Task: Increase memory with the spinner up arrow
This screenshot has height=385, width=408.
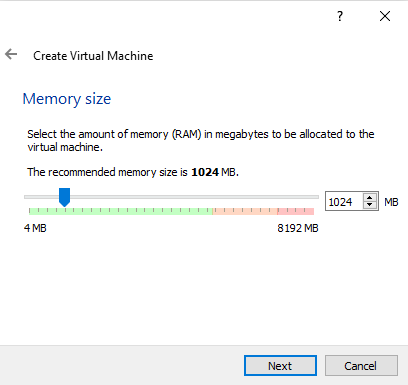Action: 369,197
